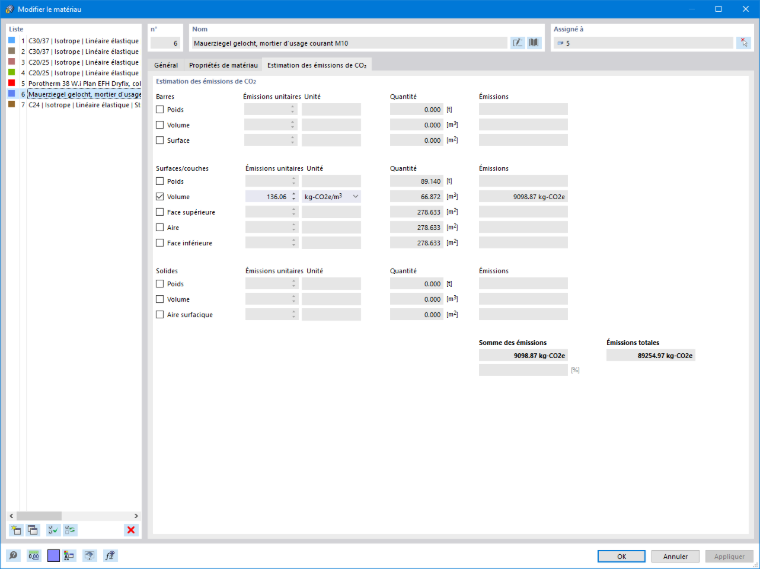Edit material name icon
This screenshot has width=760, height=569.
pyautogui.click(x=518, y=43)
